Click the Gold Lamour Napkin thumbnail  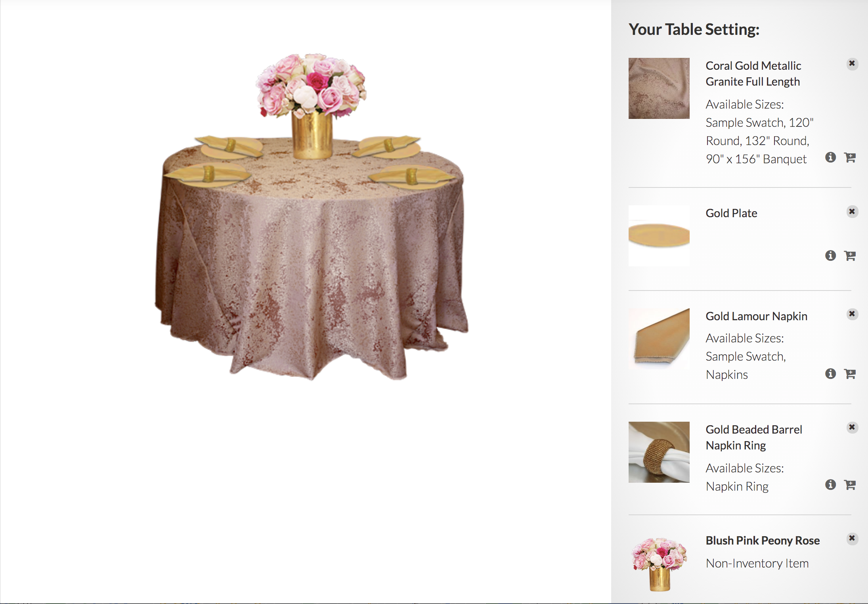pyautogui.click(x=659, y=339)
